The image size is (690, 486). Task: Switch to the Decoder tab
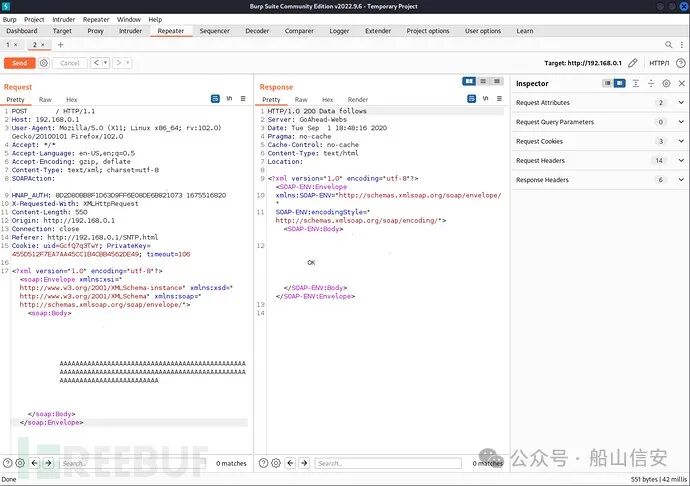coord(257,31)
